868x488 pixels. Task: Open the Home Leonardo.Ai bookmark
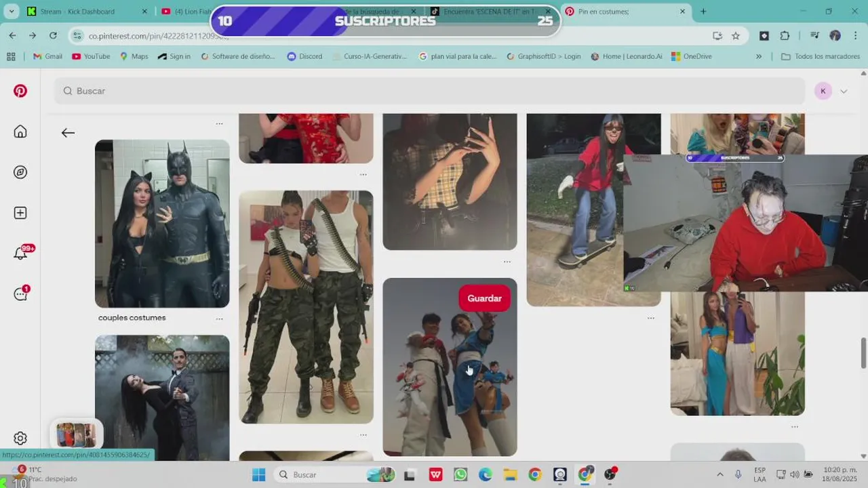[x=627, y=56]
